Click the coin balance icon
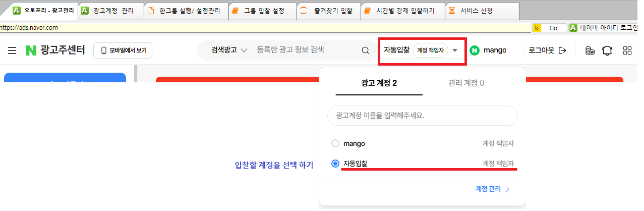The image size is (644, 211). coord(590,50)
